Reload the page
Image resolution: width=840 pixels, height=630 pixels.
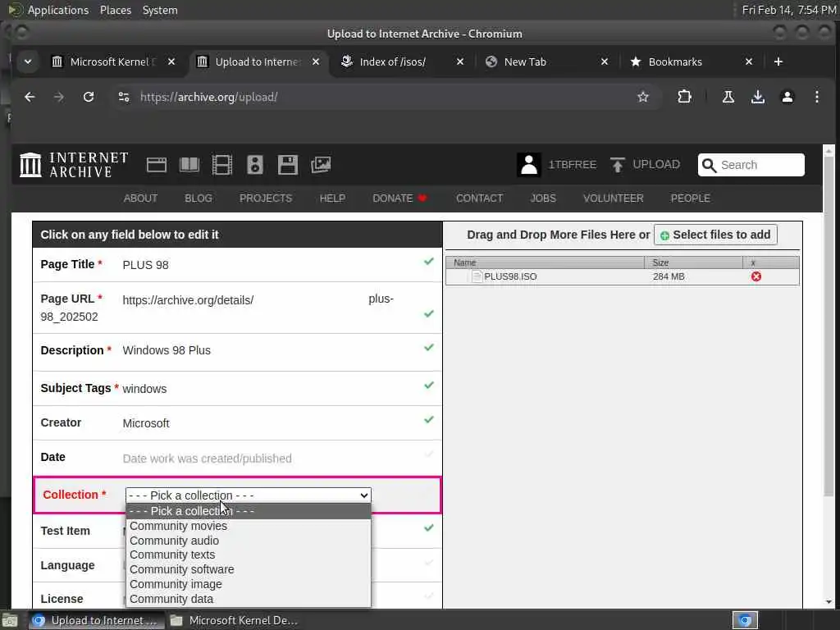pos(89,97)
